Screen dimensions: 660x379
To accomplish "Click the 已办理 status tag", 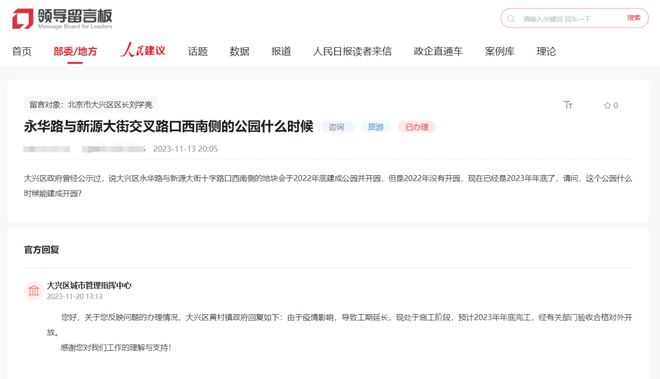I will pos(417,127).
